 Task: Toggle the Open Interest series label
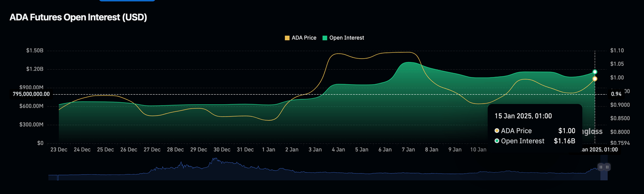tap(346, 38)
